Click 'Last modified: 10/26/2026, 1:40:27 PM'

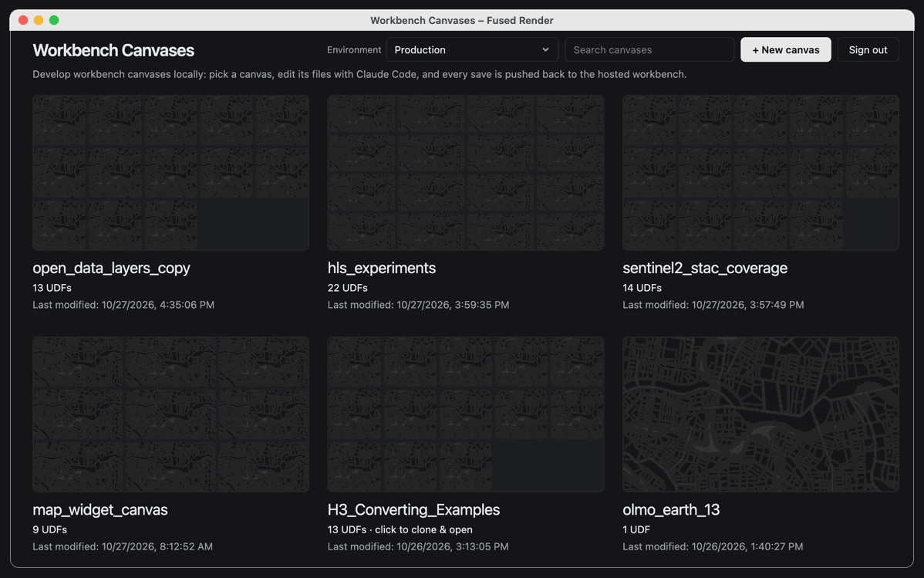(x=713, y=546)
